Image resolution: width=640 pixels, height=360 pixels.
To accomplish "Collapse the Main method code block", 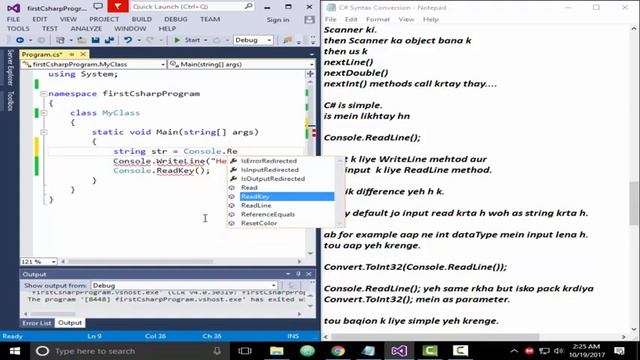I will coord(43,132).
